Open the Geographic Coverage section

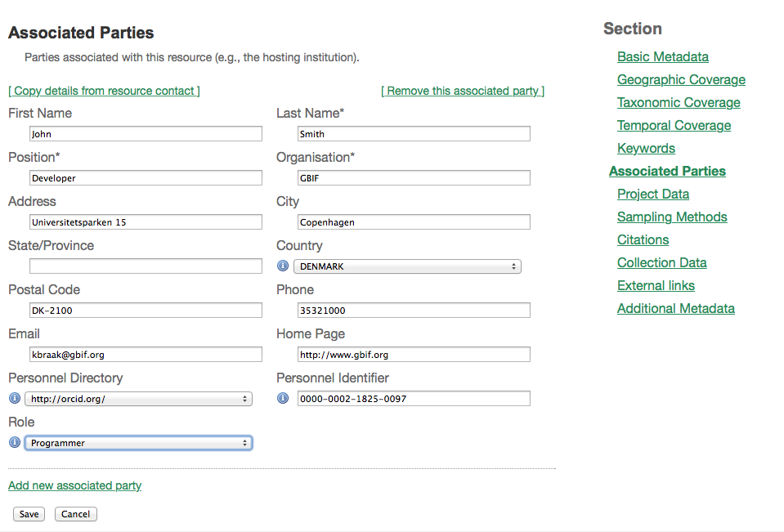pyautogui.click(x=681, y=80)
